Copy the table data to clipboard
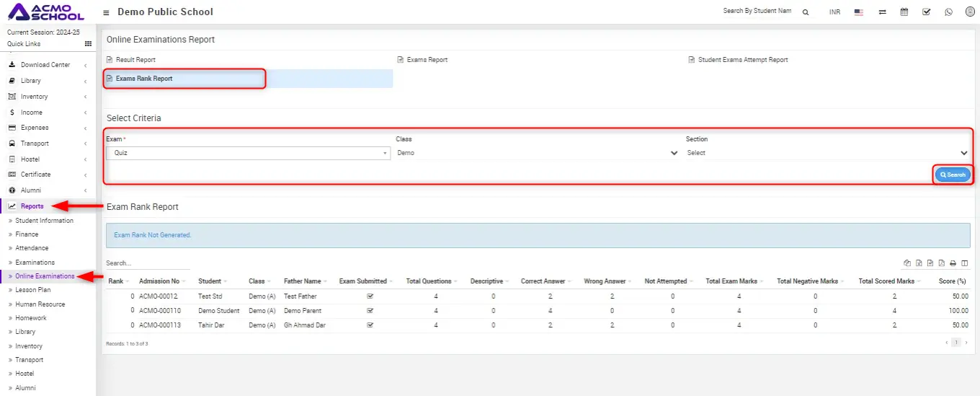Screen dimensions: 980x396 907,263
